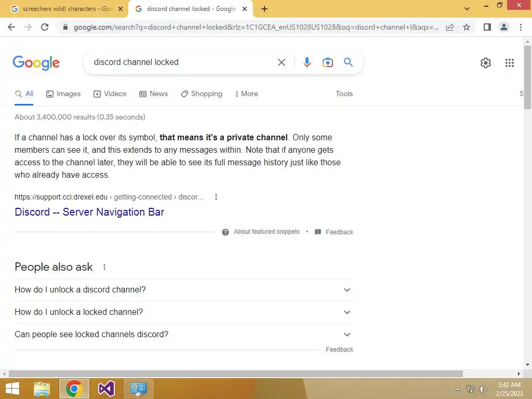Open the Control Panel taskbar icon
The width and height of the screenshot is (532, 399).
pyautogui.click(x=138, y=389)
